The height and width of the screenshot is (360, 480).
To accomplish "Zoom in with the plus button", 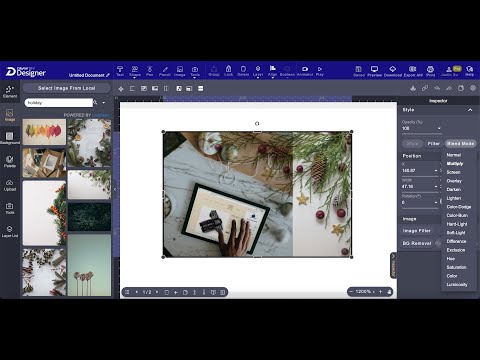I will tap(380, 292).
